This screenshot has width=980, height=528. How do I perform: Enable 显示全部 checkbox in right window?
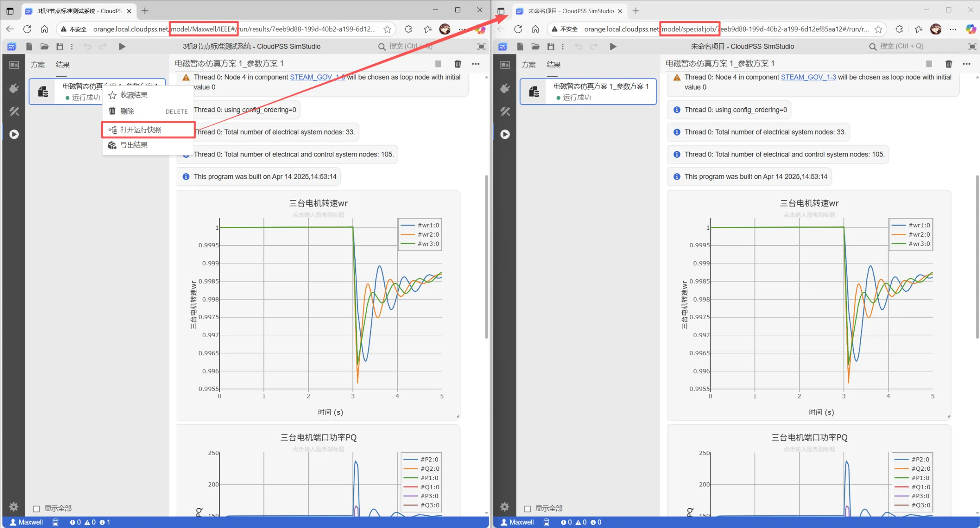coord(527,509)
